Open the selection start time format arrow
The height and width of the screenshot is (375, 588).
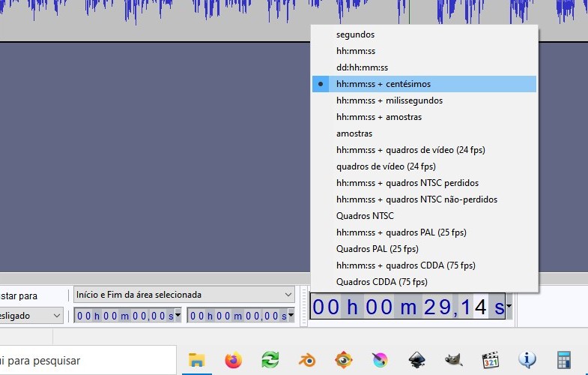[x=178, y=316]
